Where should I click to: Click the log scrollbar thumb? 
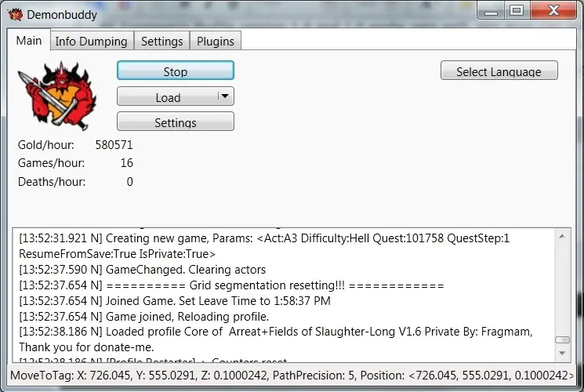[562, 339]
